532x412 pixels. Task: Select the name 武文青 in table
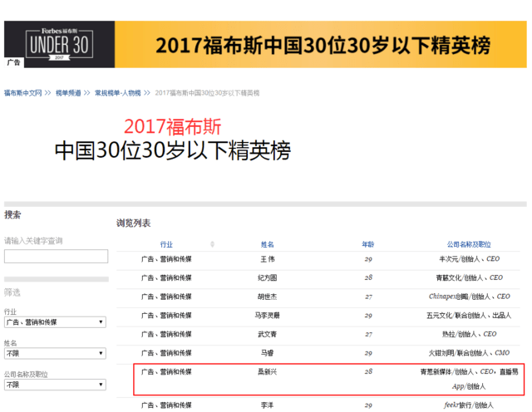(268, 335)
